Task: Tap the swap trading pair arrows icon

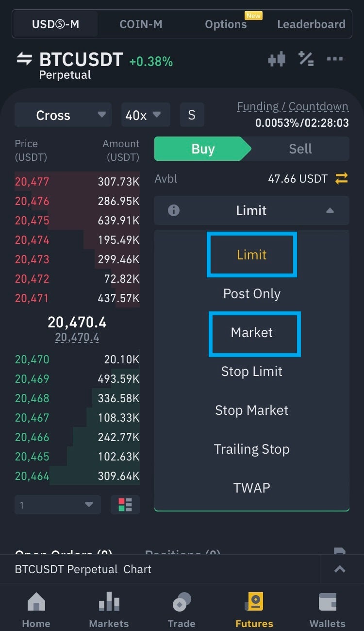Action: [24, 59]
